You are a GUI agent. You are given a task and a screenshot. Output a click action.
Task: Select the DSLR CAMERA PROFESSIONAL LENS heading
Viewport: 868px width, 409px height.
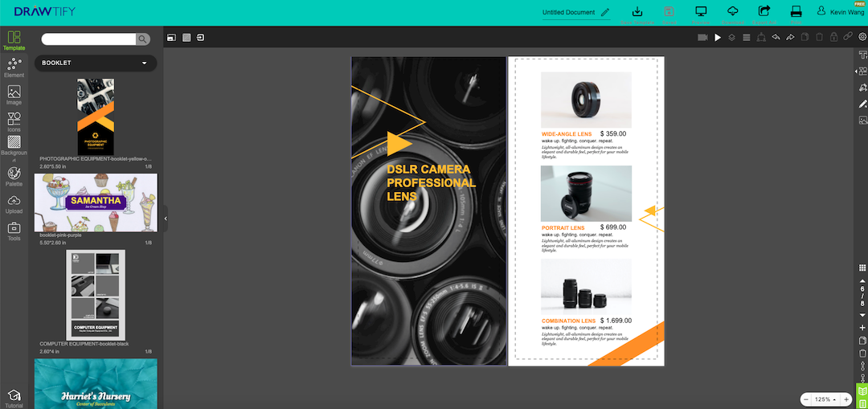432,182
